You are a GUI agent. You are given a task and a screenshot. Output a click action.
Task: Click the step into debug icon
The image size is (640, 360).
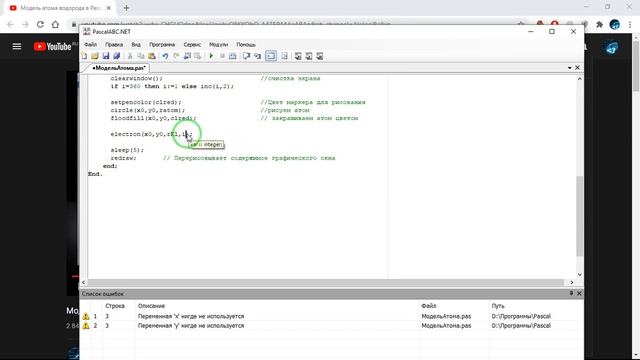[x=257, y=56]
